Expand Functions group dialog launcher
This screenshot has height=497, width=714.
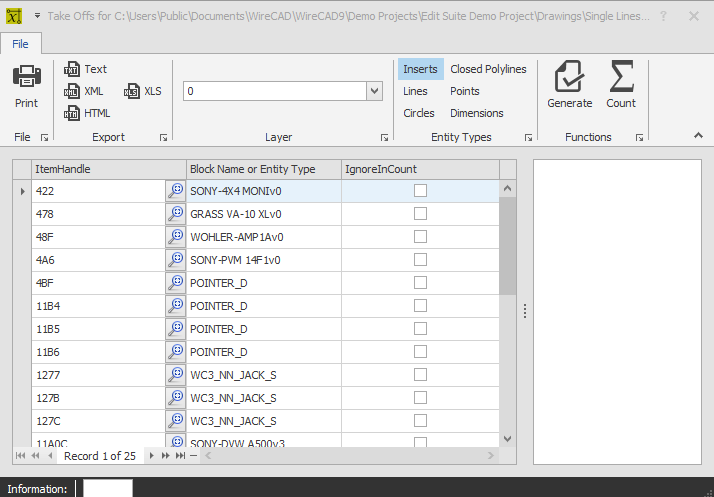pyautogui.click(x=639, y=138)
